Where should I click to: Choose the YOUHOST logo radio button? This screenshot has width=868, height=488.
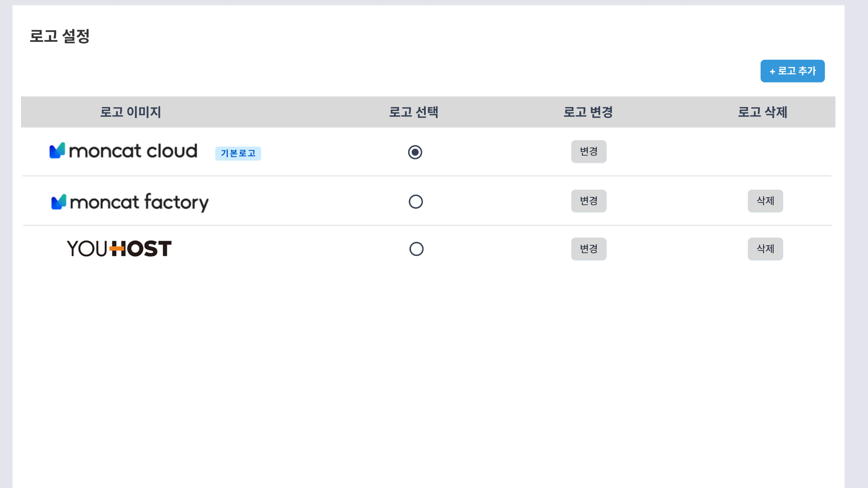point(416,249)
